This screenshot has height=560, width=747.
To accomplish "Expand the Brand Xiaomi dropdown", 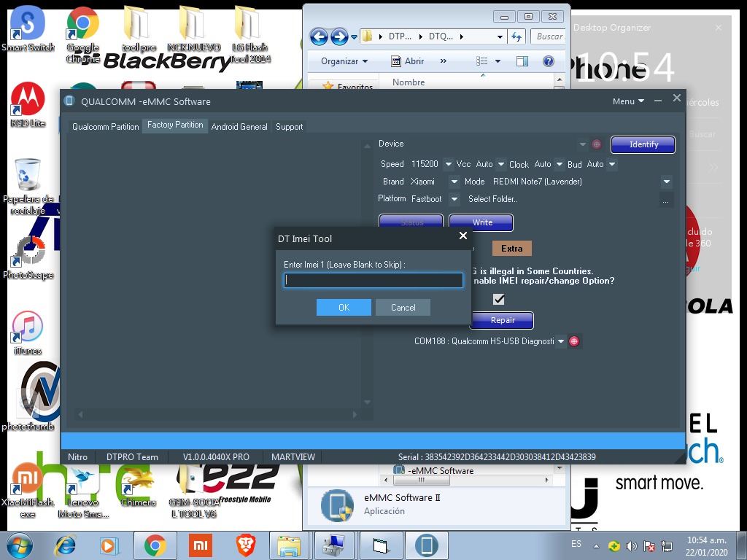I will (x=454, y=182).
